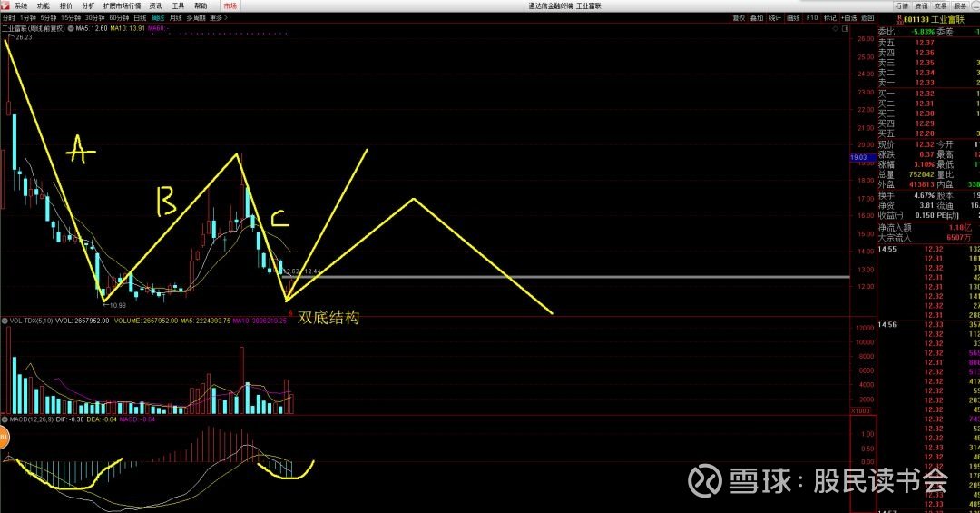Add stock with +自选 button

pos(848,18)
